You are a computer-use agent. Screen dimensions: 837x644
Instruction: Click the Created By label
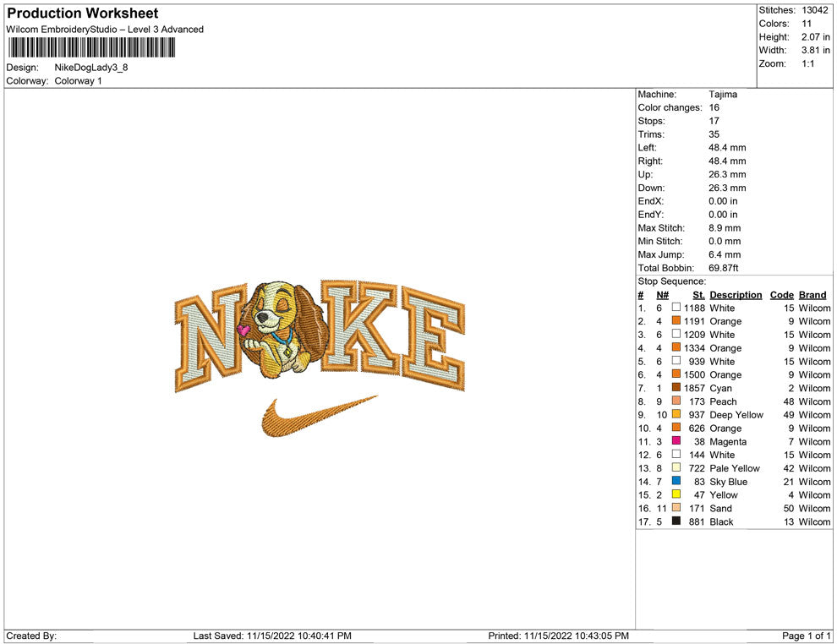(x=31, y=636)
